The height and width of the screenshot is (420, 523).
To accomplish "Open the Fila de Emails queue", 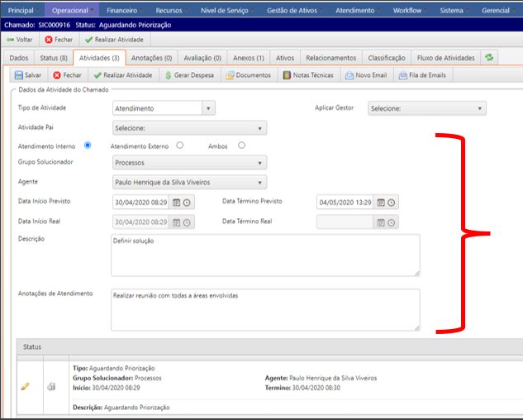I will point(402,75).
